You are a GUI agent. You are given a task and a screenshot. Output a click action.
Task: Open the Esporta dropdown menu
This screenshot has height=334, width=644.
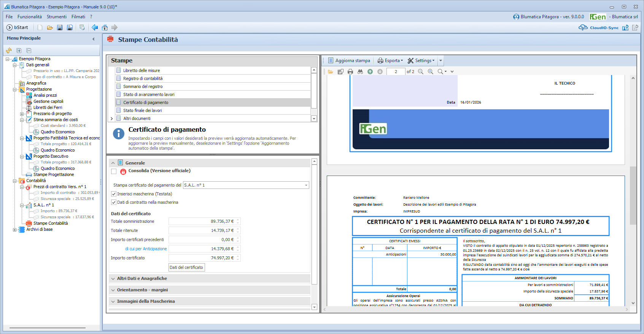pyautogui.click(x=390, y=61)
